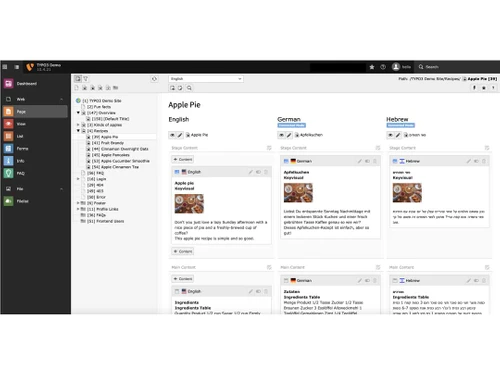
Task: Hide the English Ingredients content element
Action: coord(258,291)
